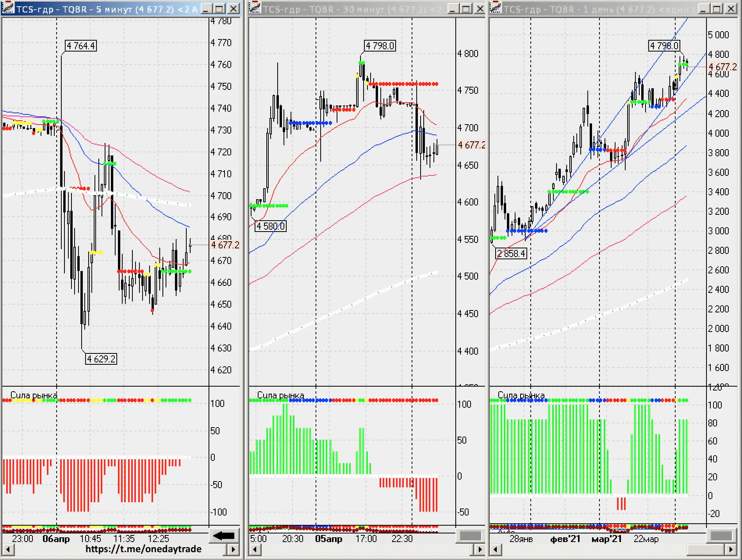Click left scroll arrow in 5-minute chart
Viewport: 742px width, 560px height.
tap(9, 550)
